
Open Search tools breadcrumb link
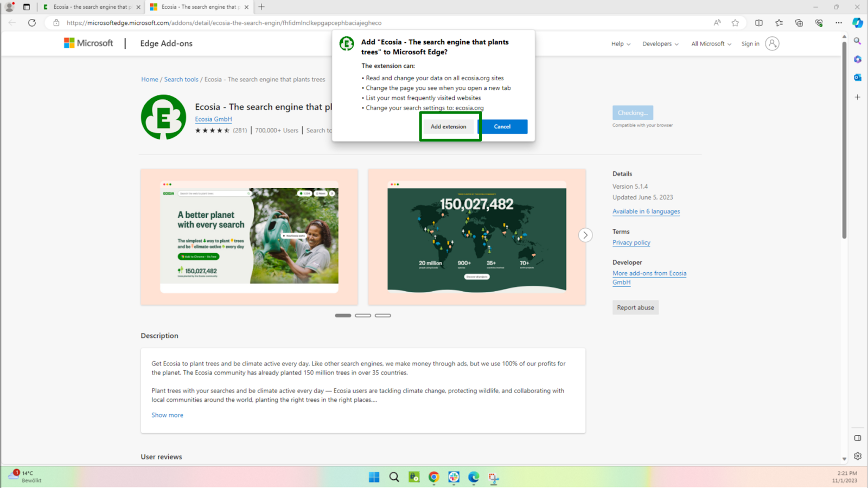[181, 79]
